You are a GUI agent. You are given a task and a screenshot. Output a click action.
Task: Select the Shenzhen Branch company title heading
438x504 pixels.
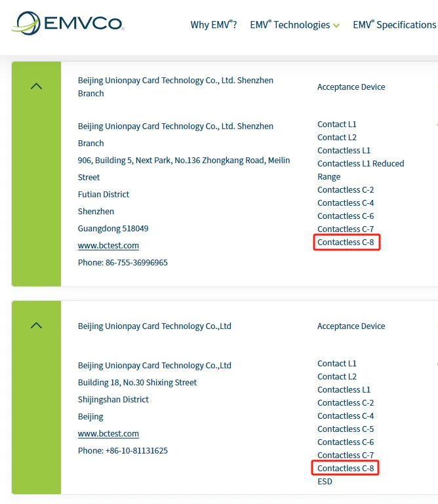175,87
